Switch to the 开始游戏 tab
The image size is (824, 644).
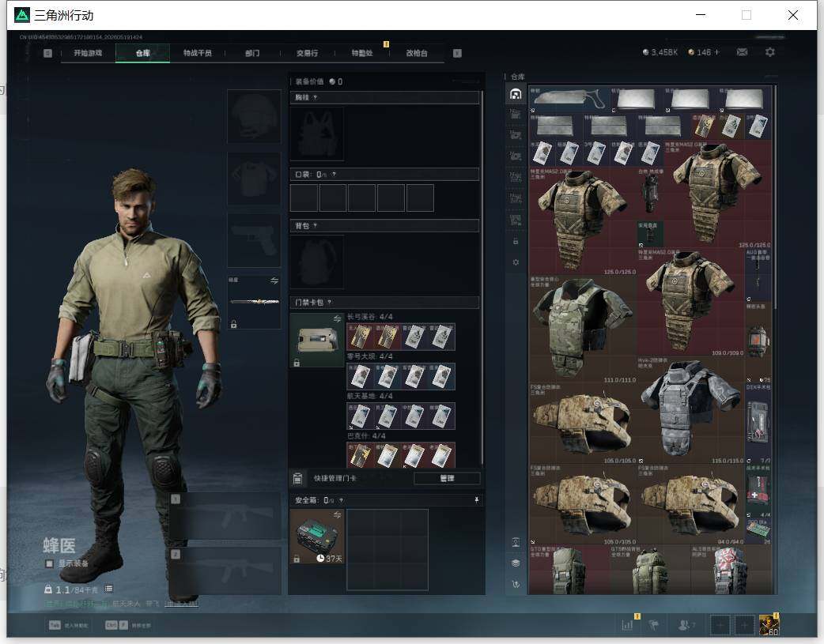click(88, 53)
